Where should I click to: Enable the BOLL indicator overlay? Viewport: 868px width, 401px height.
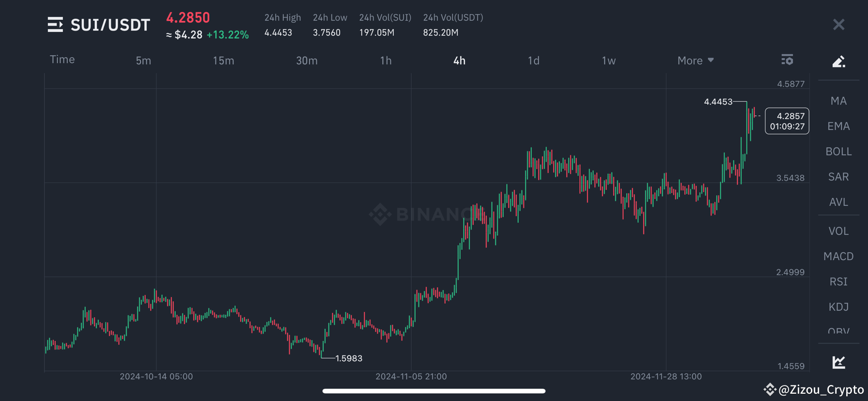(838, 151)
